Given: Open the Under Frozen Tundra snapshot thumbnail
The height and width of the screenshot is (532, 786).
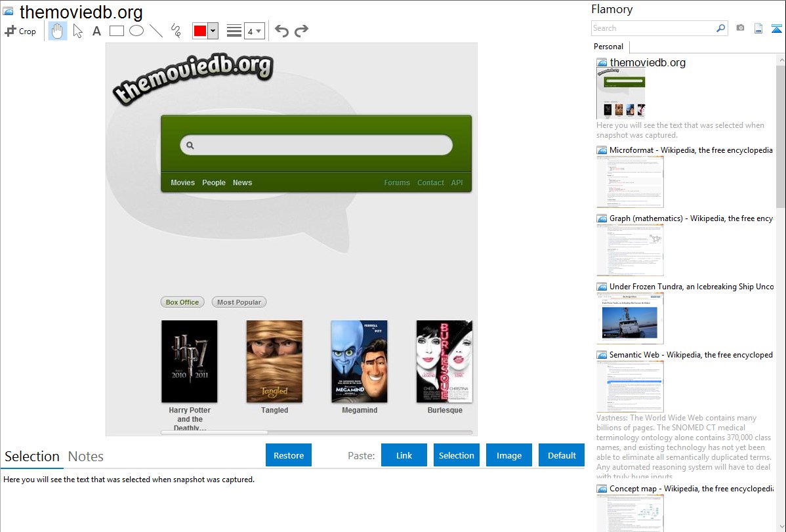Looking at the screenshot, I should 630,318.
